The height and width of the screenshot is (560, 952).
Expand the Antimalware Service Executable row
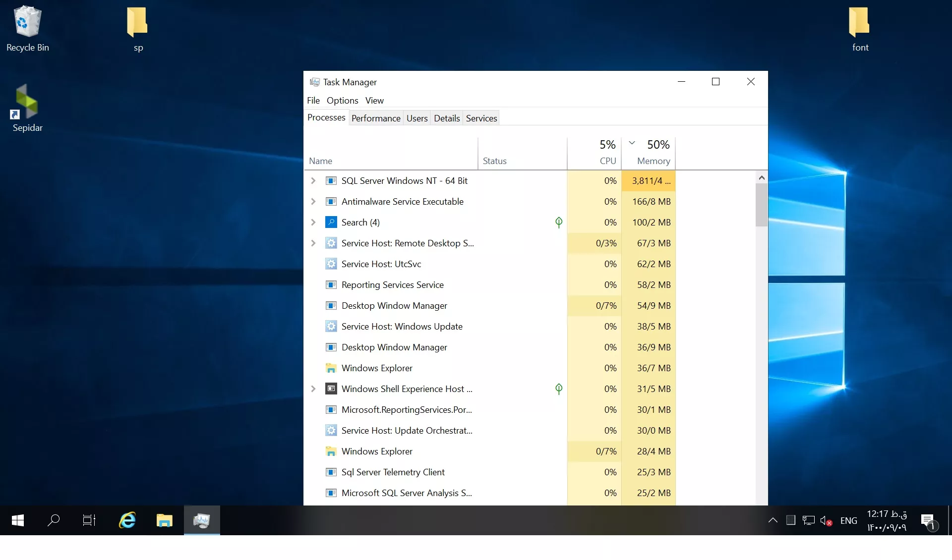point(313,202)
